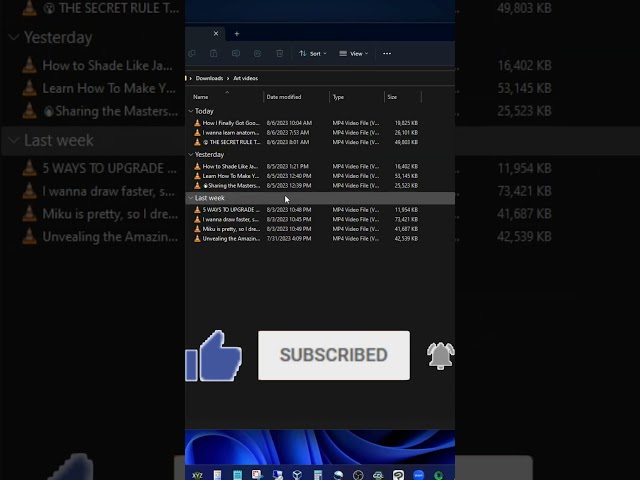
Task: Click the Paste icon in the Explorer toolbar
Action: click(x=213, y=53)
